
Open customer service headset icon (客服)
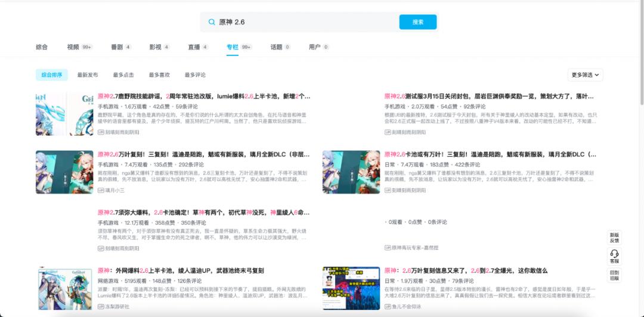coord(614,255)
